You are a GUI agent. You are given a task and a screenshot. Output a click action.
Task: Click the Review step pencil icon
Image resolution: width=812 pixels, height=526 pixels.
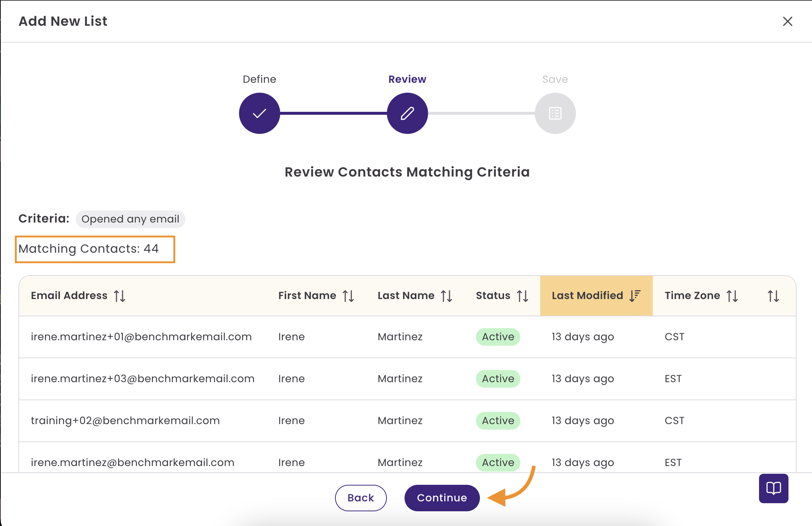[x=407, y=113]
